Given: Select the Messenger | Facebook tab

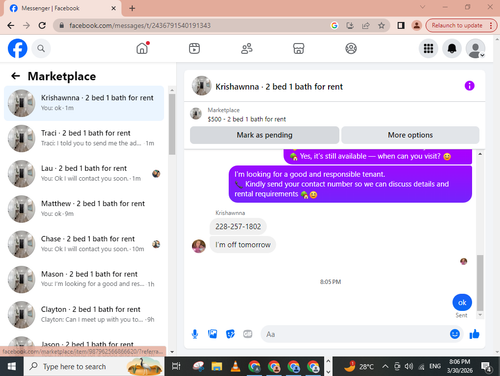Looking at the screenshot, I should [62, 8].
